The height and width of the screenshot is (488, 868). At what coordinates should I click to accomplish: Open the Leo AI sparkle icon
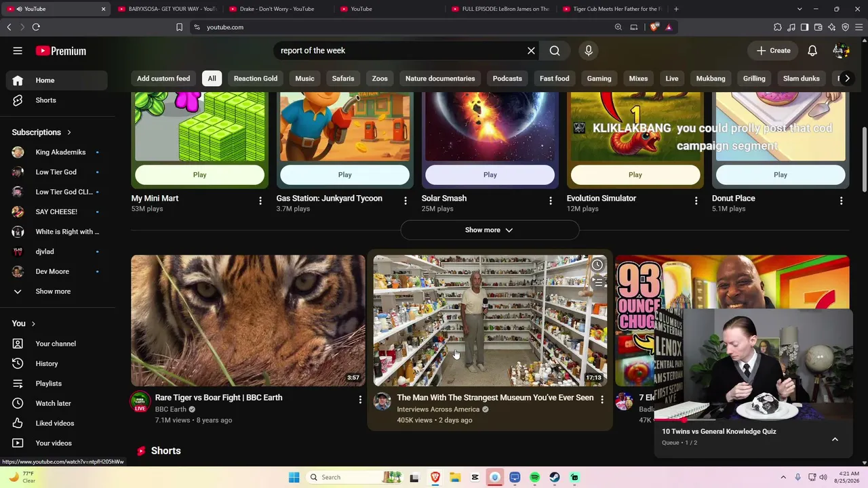[831, 27]
